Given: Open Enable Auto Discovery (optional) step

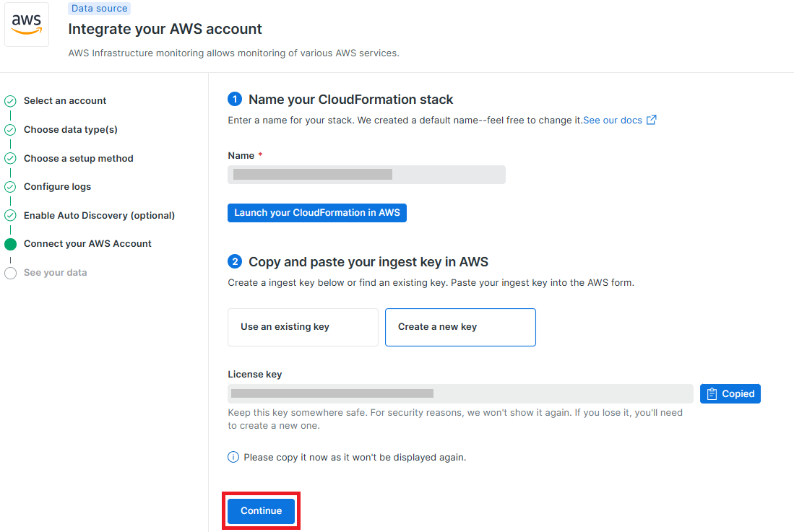Looking at the screenshot, I should [x=99, y=215].
